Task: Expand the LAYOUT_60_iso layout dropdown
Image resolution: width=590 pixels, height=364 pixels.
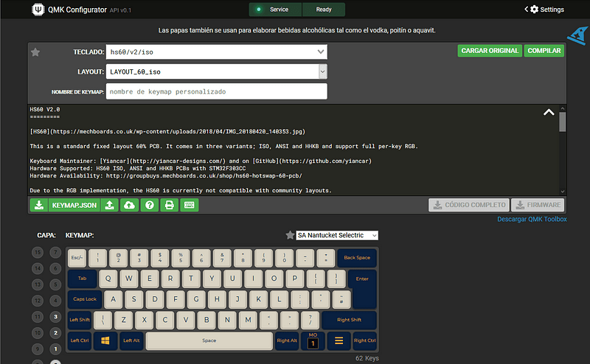Action: point(215,71)
